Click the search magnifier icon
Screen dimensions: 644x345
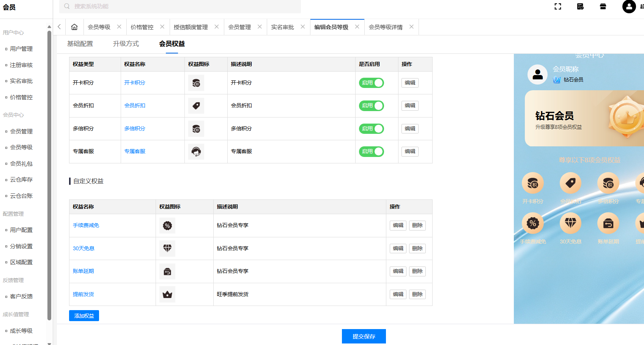coord(67,6)
